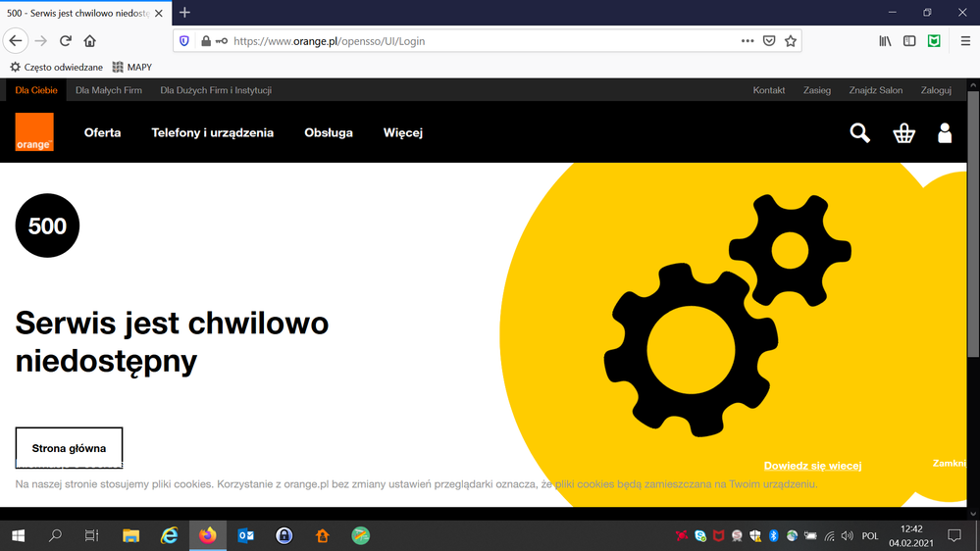Viewport: 980px width, 551px height.
Task: Click the volume speaker tray icon
Action: tap(848, 535)
